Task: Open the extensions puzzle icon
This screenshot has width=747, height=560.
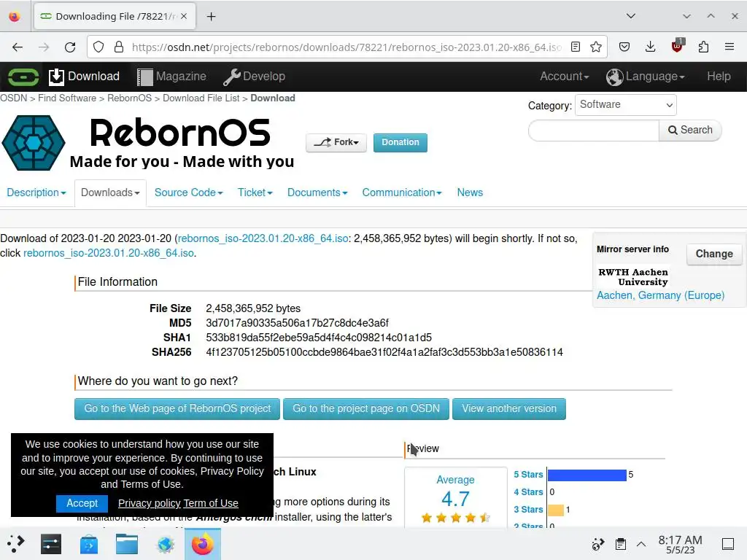Action: 704,47
